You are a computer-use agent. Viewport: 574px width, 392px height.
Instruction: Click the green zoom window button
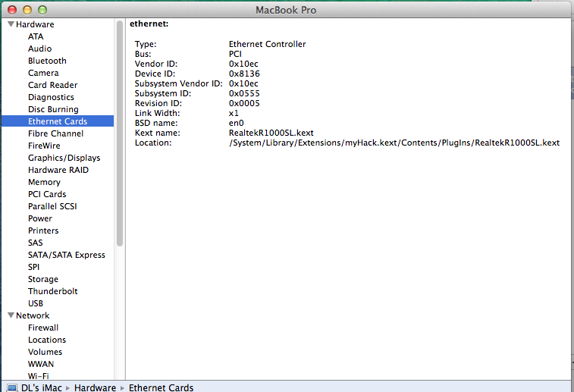point(42,10)
